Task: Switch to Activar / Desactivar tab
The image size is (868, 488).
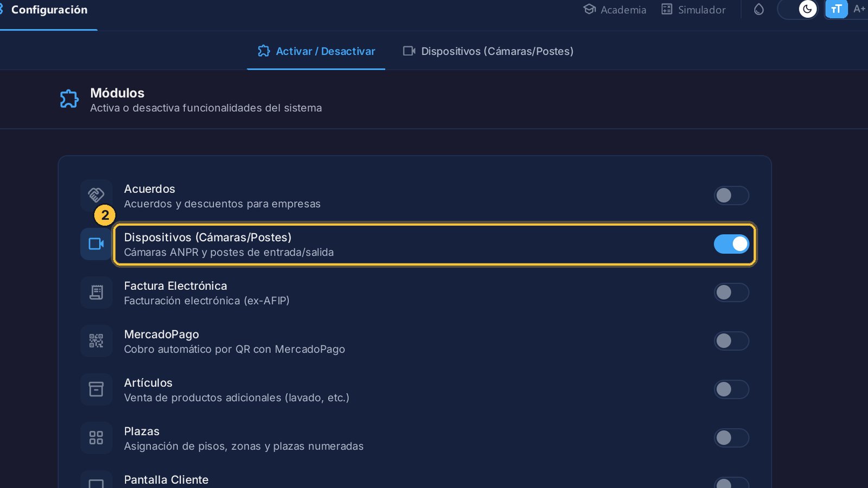Action: tap(316, 51)
